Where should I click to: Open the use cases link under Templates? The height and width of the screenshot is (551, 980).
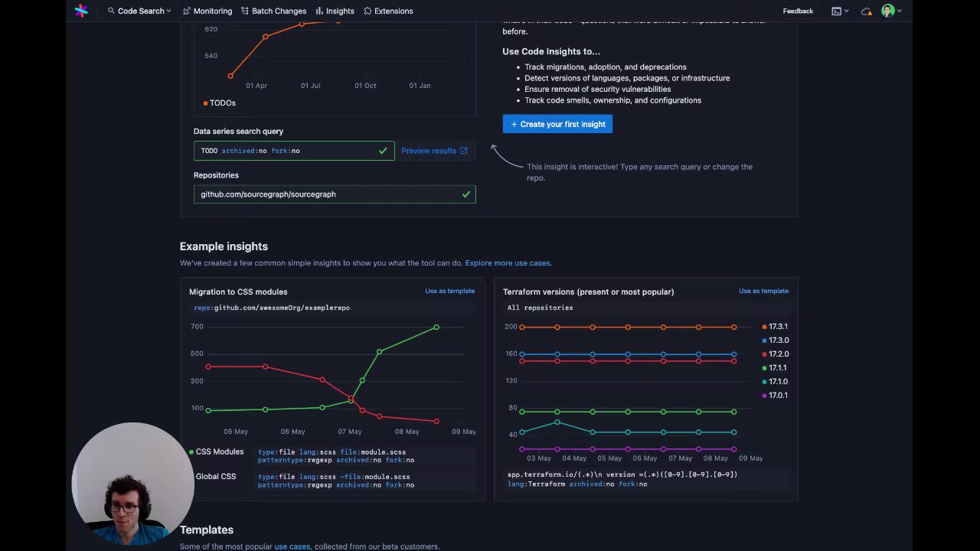(x=292, y=546)
